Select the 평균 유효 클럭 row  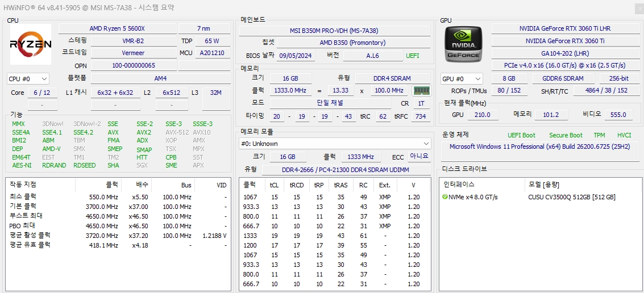(x=118, y=245)
